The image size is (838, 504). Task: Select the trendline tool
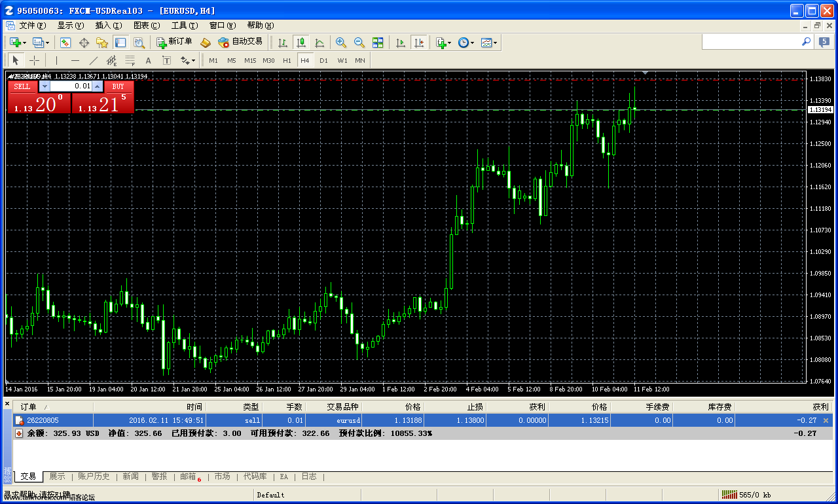coord(93,60)
